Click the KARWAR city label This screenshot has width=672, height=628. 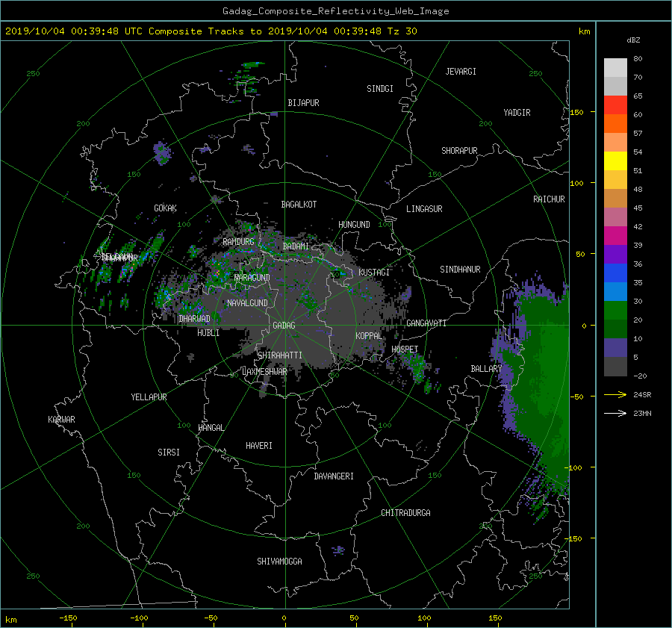61,419
